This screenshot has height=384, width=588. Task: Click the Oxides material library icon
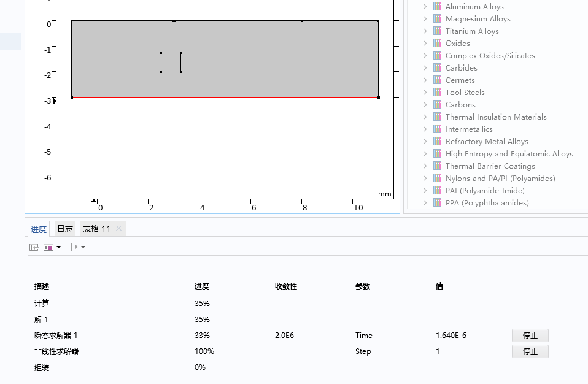(437, 44)
